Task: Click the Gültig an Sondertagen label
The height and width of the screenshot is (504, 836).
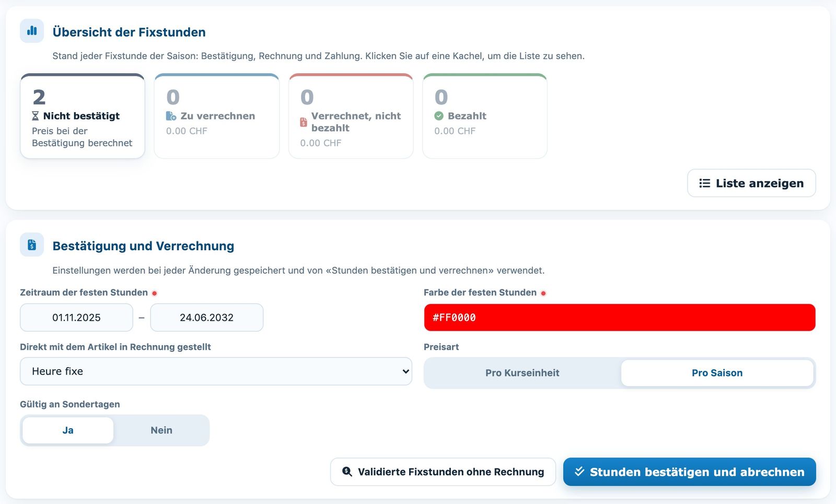Action: point(70,404)
